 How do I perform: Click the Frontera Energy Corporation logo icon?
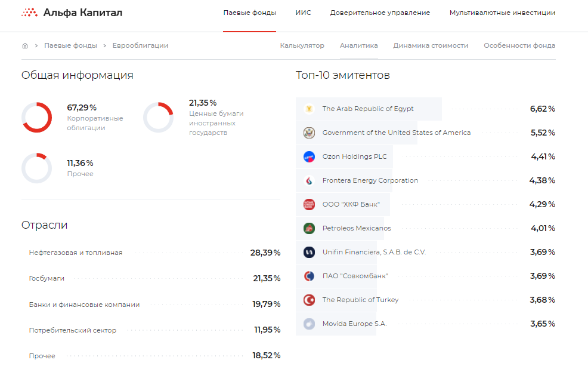coord(309,180)
